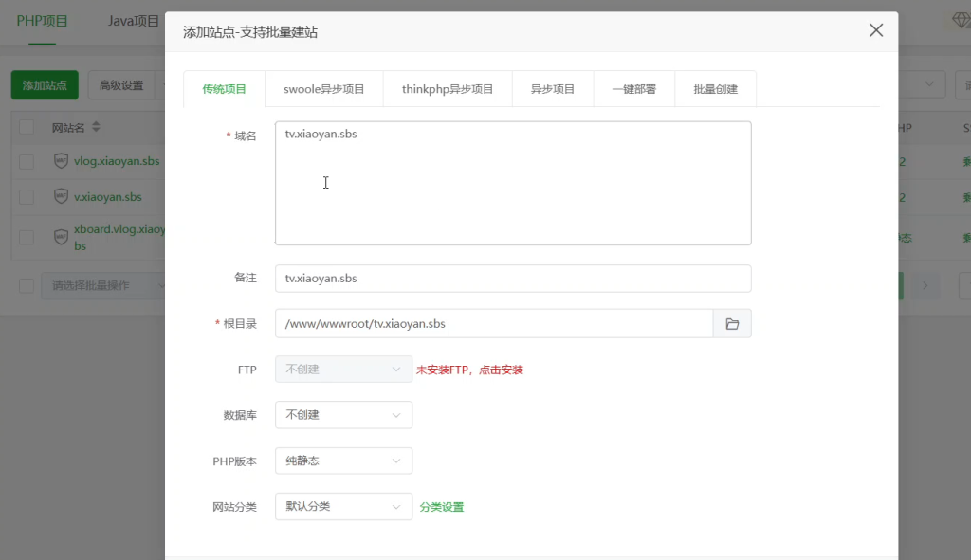971x560 pixels.
Task: Click the WAF shield icon beside v.xiaoyan.sbs
Action: (x=62, y=197)
